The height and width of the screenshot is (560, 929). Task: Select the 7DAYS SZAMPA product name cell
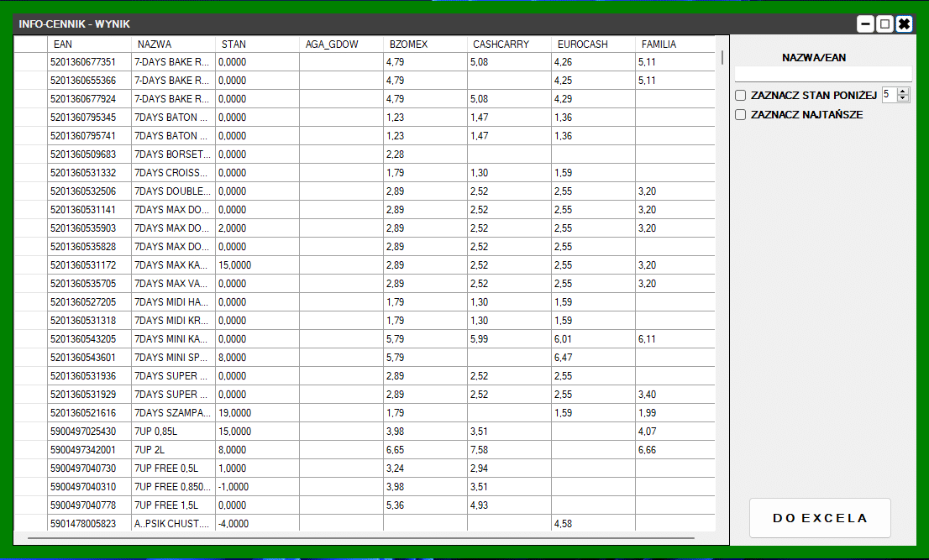coord(173,412)
